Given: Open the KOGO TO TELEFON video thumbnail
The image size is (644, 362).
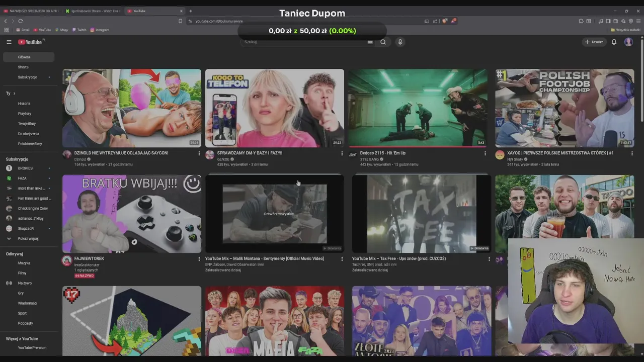Looking at the screenshot, I should 275,108.
